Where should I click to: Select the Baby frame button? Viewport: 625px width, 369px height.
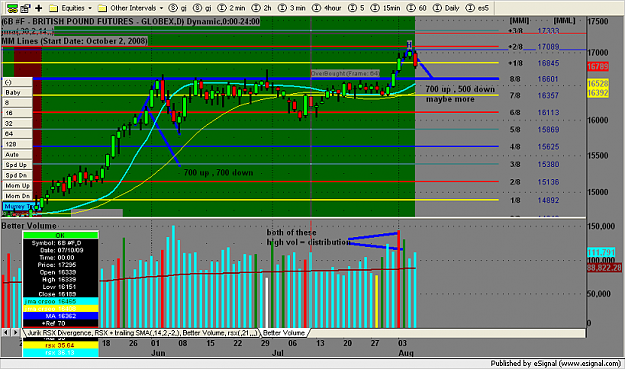(x=17, y=92)
